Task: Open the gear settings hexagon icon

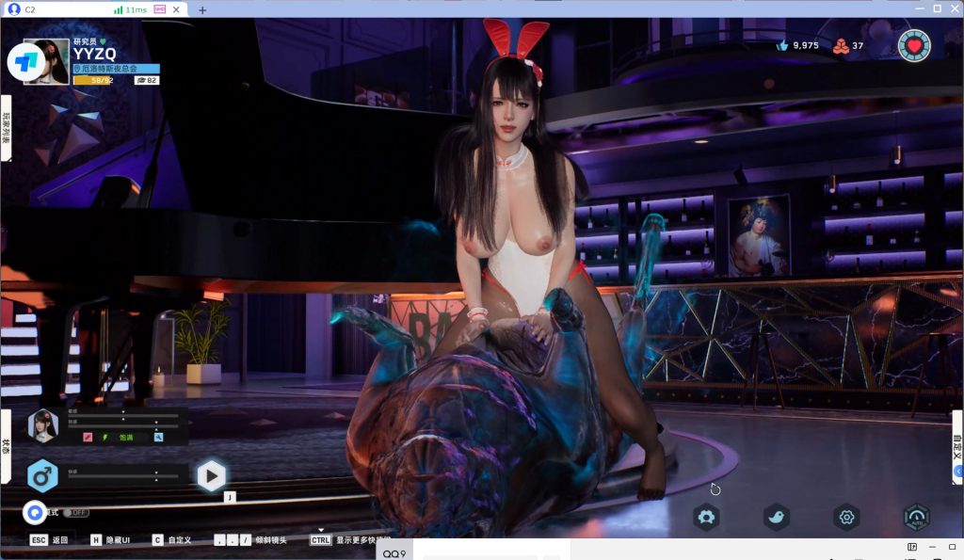Action: (x=846, y=517)
